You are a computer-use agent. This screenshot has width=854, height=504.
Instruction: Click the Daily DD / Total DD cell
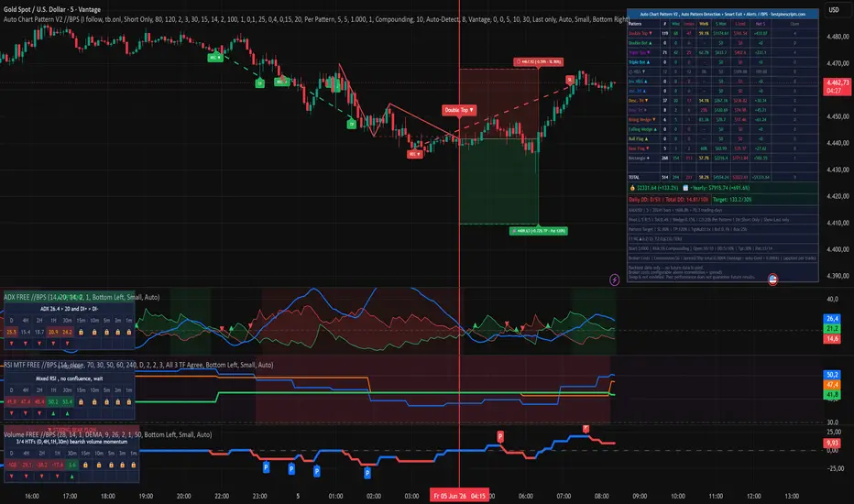click(x=669, y=200)
